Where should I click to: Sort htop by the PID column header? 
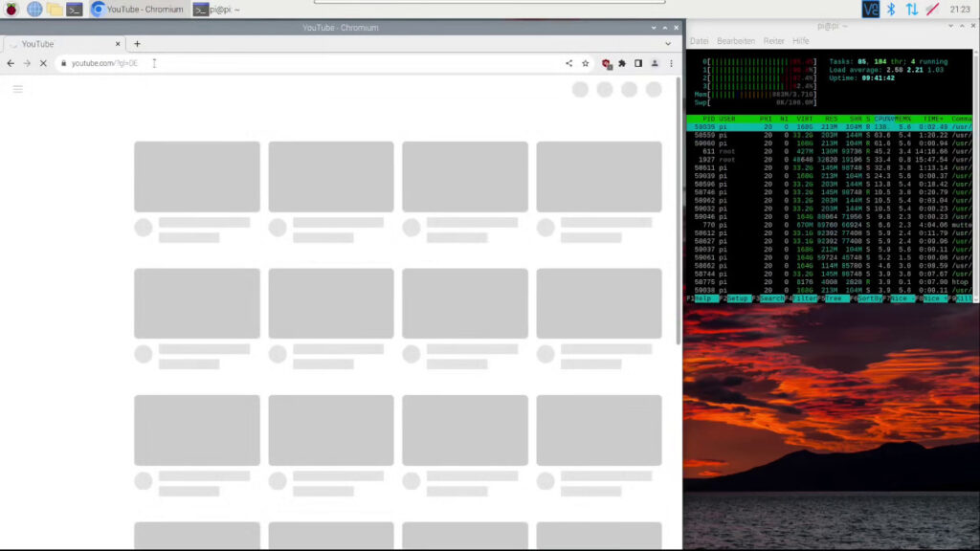708,119
